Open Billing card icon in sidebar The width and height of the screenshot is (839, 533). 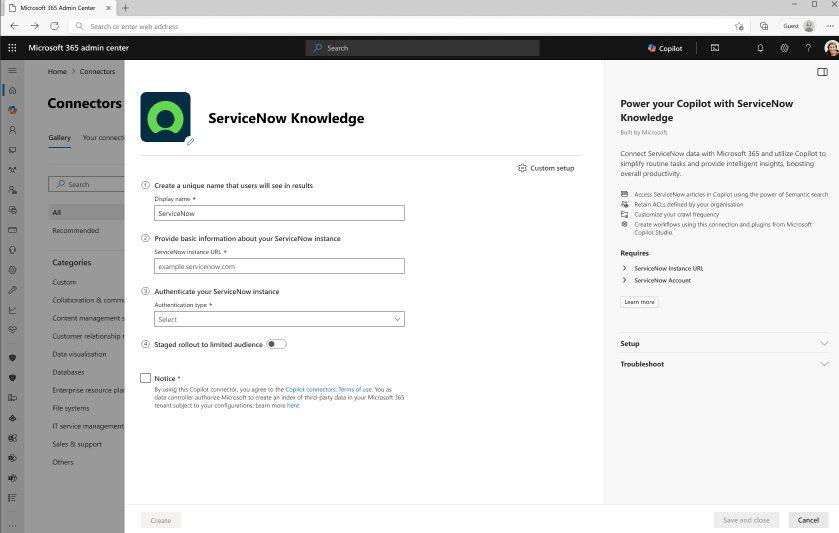click(12, 230)
